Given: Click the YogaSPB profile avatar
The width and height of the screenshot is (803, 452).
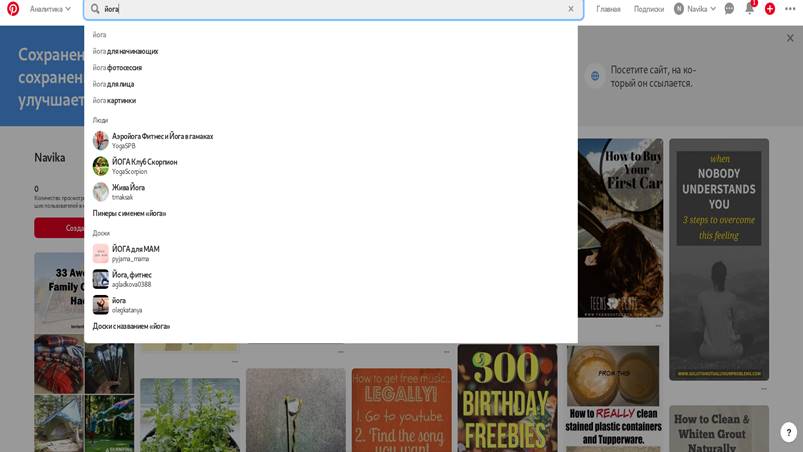Looking at the screenshot, I should 101,140.
